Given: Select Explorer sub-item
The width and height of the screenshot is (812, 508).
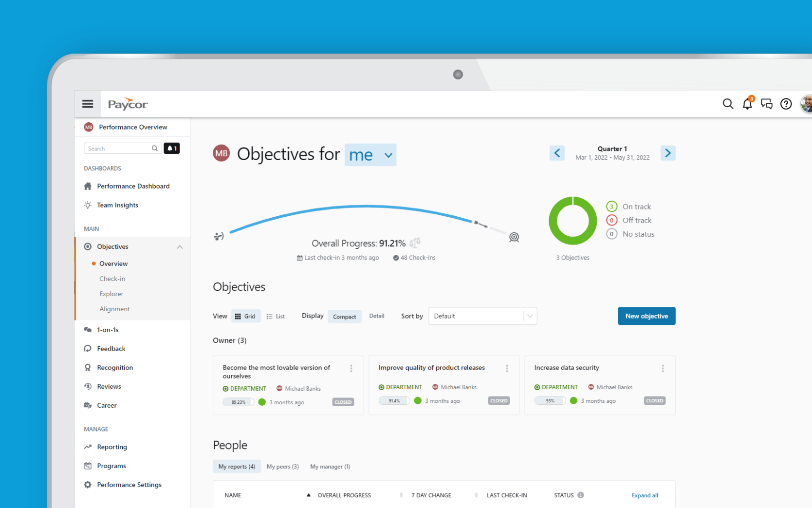Looking at the screenshot, I should pos(111,294).
